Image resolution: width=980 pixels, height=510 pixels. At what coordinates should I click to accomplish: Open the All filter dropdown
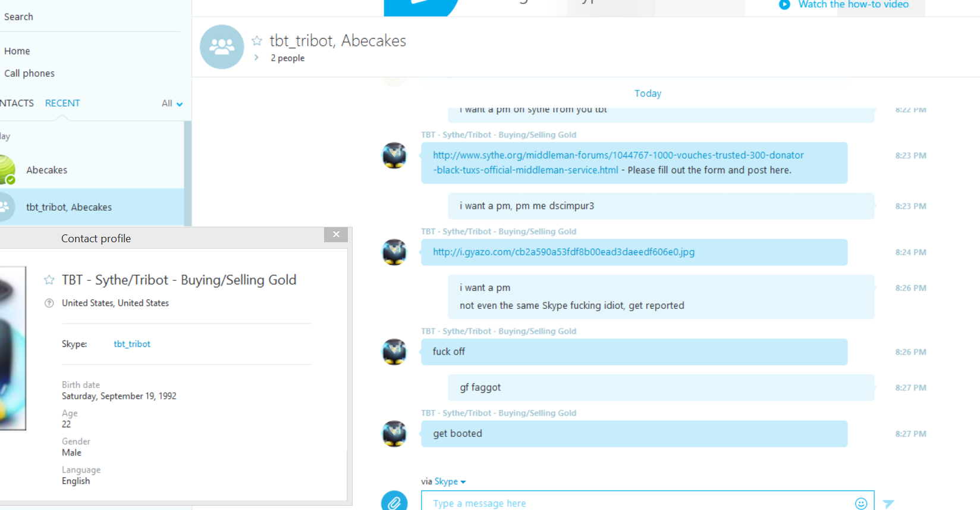click(172, 104)
